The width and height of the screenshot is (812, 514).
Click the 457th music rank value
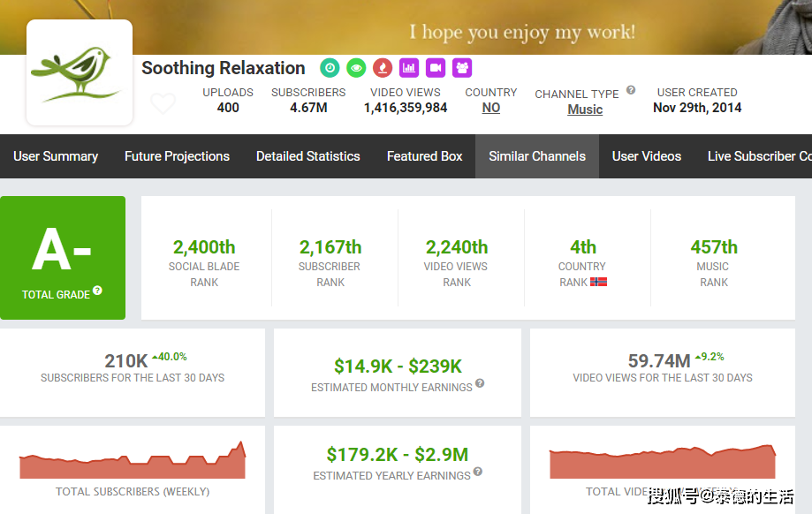click(x=714, y=247)
